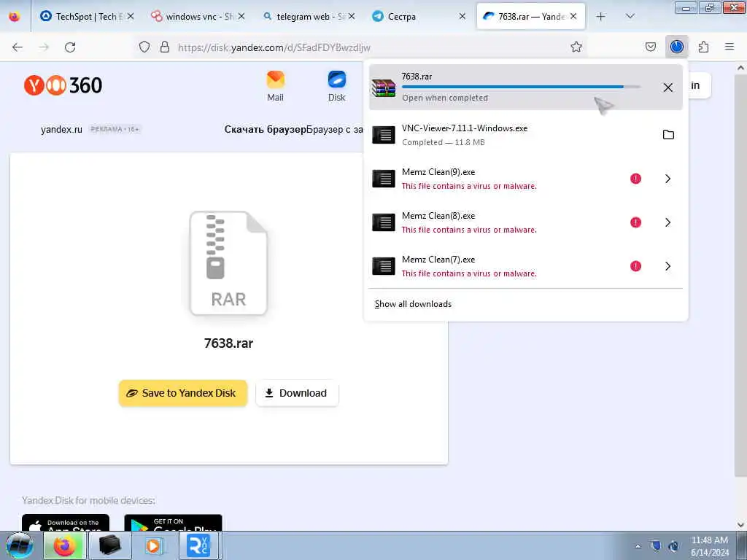Open App Store badge

click(x=66, y=523)
